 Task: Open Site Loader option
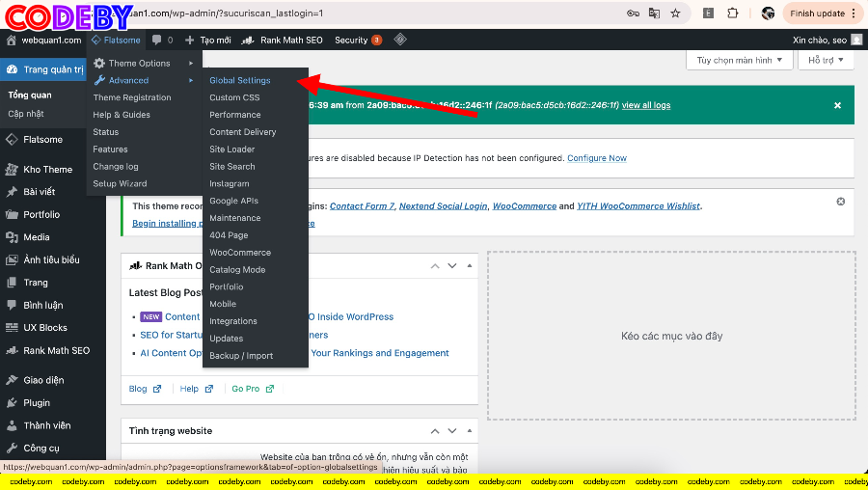pos(231,149)
